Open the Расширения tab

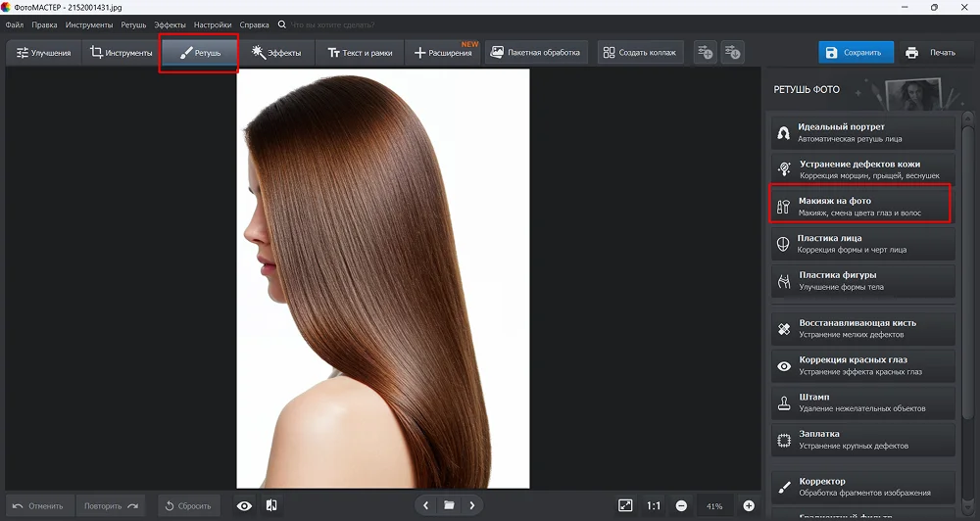(x=443, y=53)
